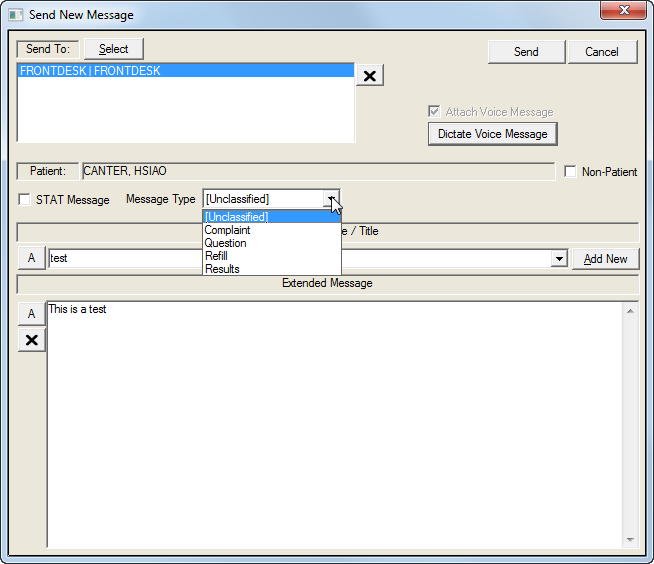Screen dimensions: 654x564
Task: Click the A button beside extended message
Action: (31, 314)
